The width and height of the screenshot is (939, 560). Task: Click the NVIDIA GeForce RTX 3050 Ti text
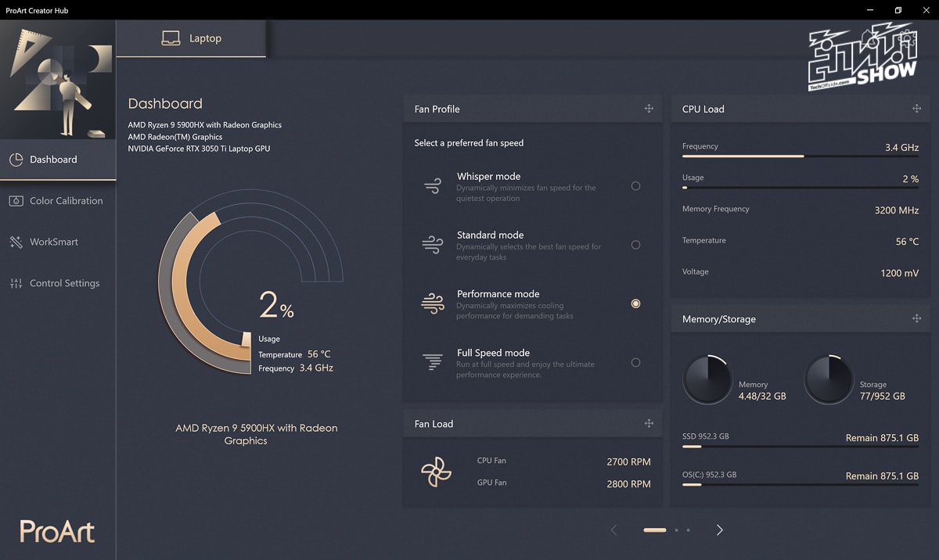[199, 149]
